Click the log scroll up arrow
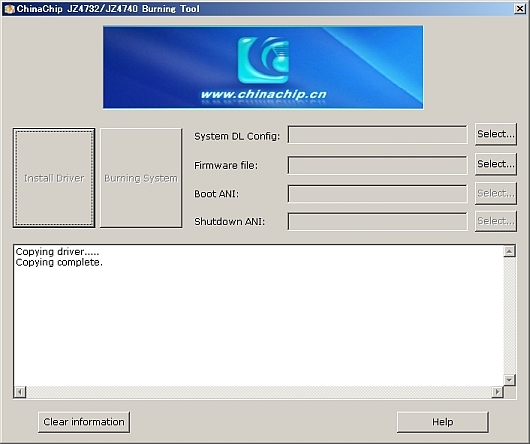This screenshot has width=530, height=444. 509,251
